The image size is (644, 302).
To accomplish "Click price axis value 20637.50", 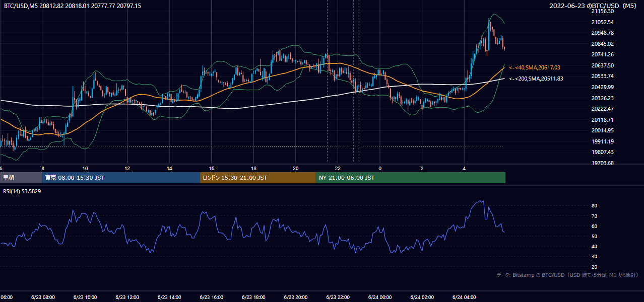I will tap(602, 65).
